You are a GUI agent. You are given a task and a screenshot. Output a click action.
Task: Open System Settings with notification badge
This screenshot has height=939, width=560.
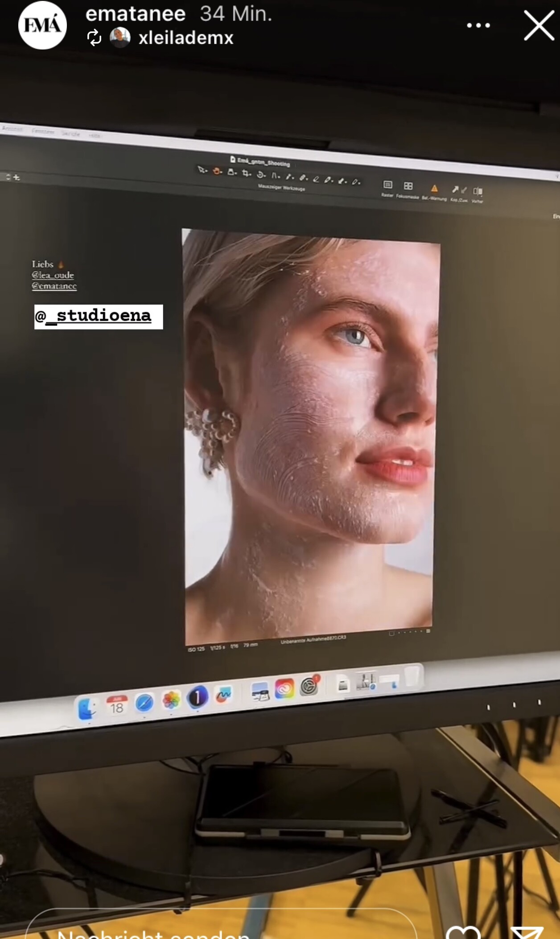tap(309, 686)
